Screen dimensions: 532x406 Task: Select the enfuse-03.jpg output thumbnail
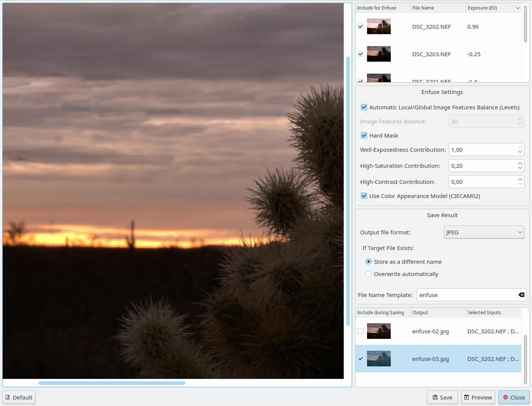[x=379, y=359]
